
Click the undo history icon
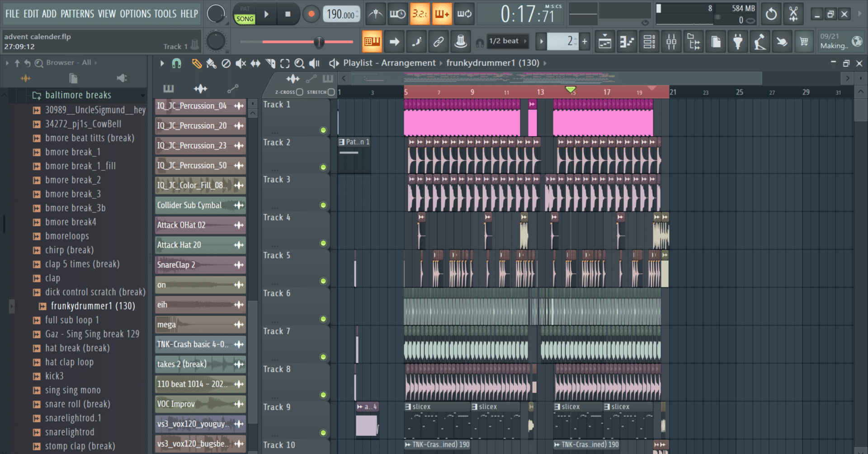[x=771, y=14]
